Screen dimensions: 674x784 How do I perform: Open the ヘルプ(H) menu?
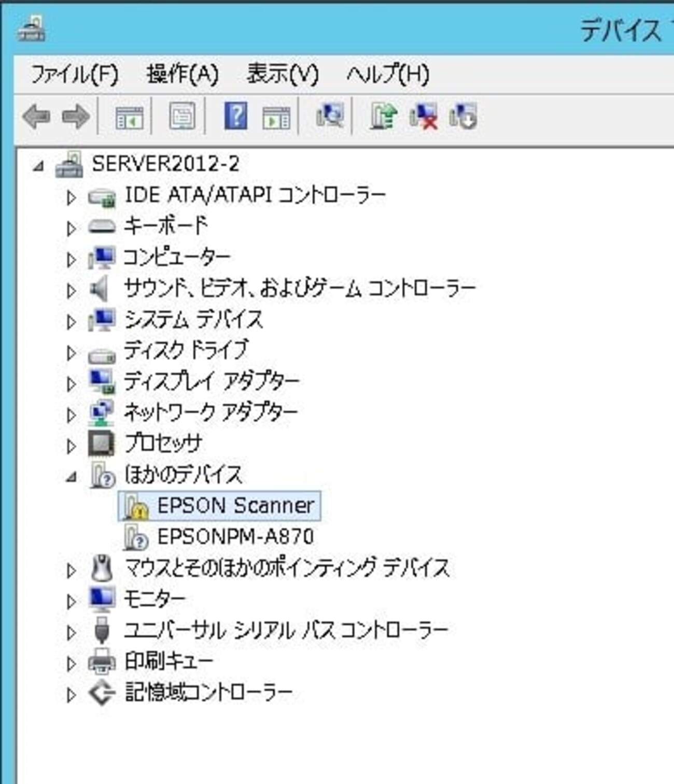(388, 74)
